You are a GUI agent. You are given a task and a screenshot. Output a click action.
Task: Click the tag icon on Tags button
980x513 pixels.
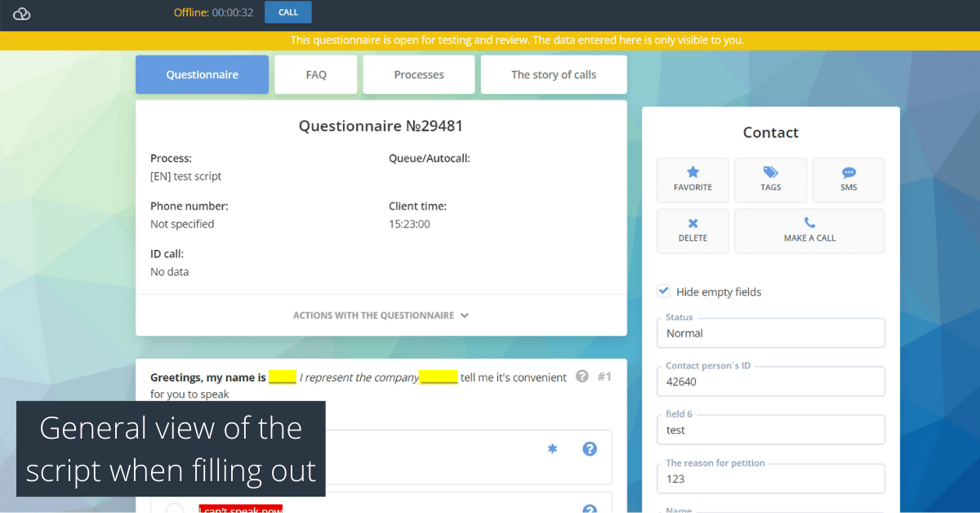tap(771, 172)
